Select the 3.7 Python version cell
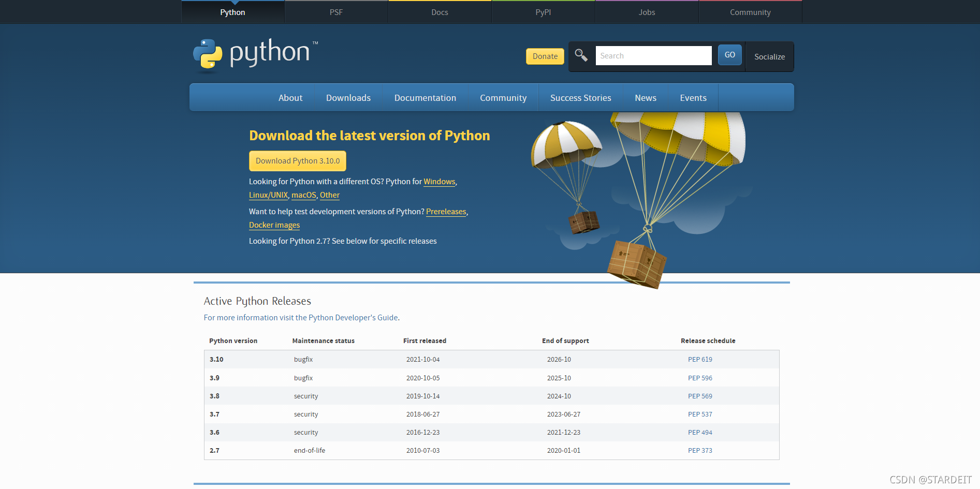This screenshot has height=489, width=980. click(x=214, y=414)
